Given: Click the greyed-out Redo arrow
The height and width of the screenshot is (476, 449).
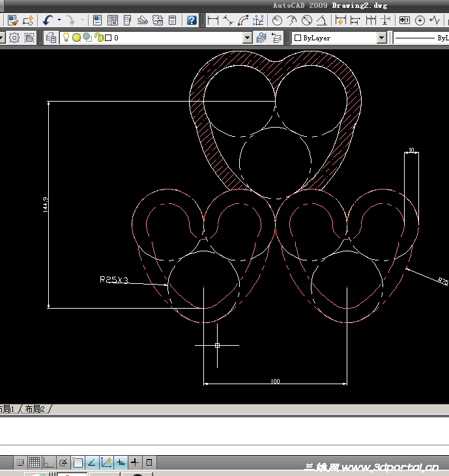Looking at the screenshot, I should click(x=71, y=20).
